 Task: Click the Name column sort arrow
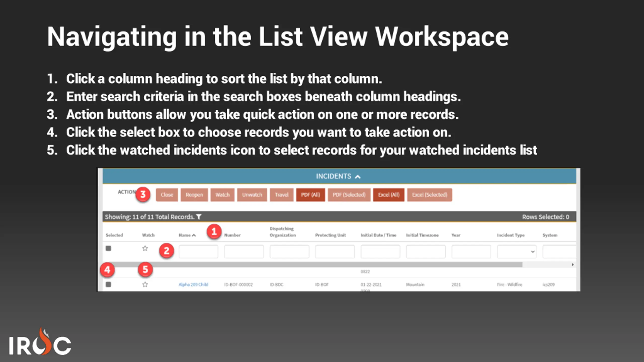click(194, 235)
